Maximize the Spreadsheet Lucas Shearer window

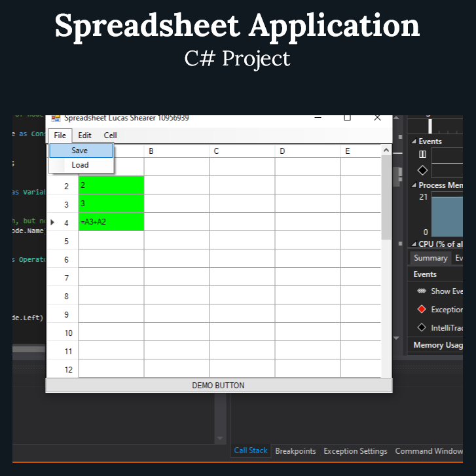pos(347,117)
